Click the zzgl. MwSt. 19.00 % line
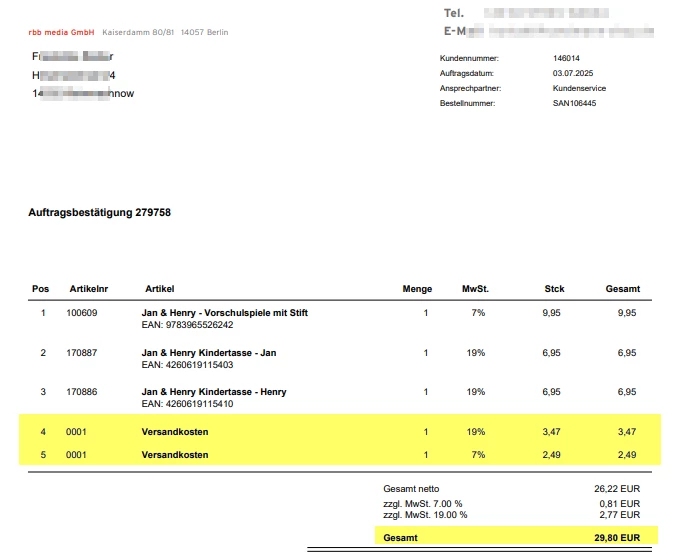690x560 pixels. [x=511, y=515]
